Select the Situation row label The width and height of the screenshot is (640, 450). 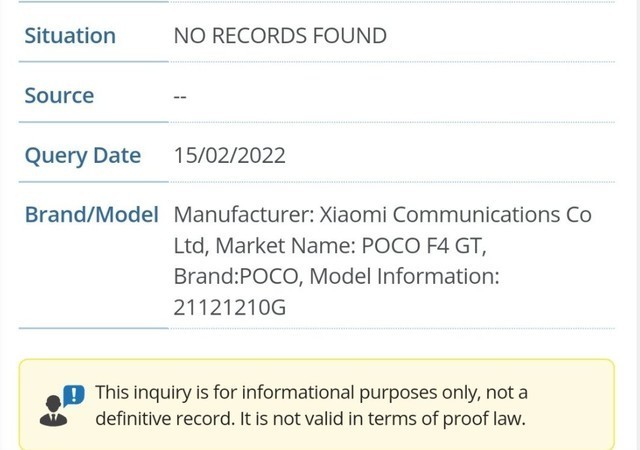click(x=70, y=36)
